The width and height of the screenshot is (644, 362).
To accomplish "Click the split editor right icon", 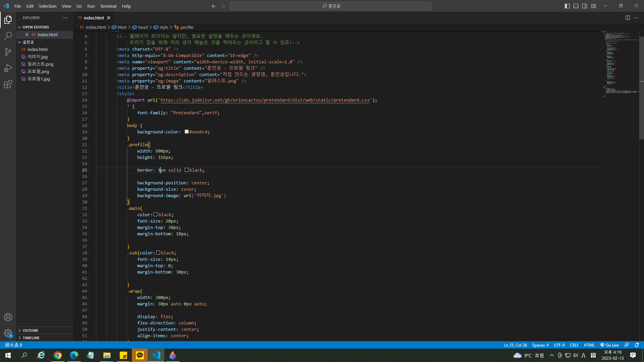I will [628, 18].
